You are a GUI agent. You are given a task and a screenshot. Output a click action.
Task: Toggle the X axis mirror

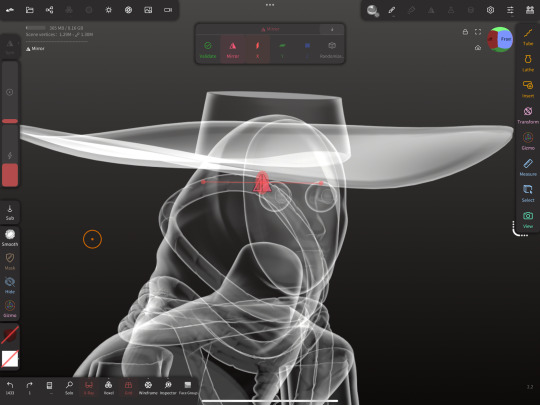tap(257, 50)
